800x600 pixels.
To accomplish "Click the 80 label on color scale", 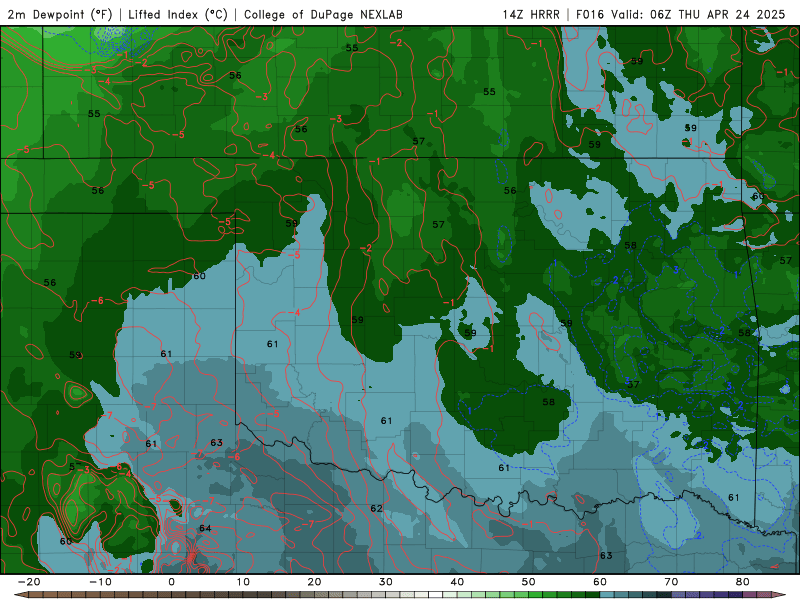I will [x=743, y=582].
